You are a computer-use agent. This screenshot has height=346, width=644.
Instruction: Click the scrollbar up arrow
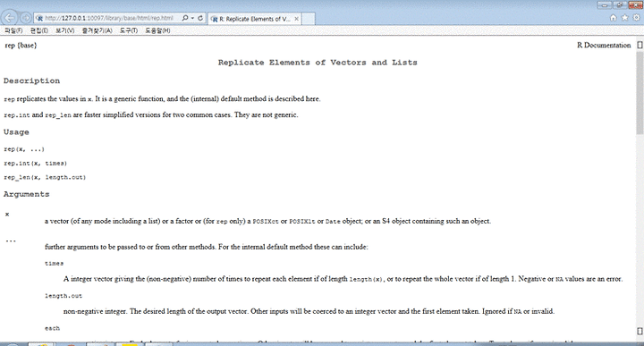640,45
